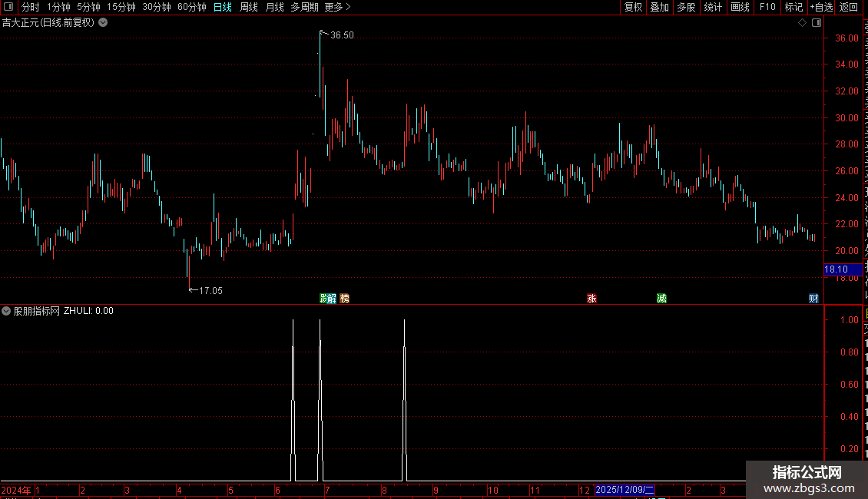868x499 pixels.
Task: Add stock via +自选 button
Action: (x=821, y=7)
